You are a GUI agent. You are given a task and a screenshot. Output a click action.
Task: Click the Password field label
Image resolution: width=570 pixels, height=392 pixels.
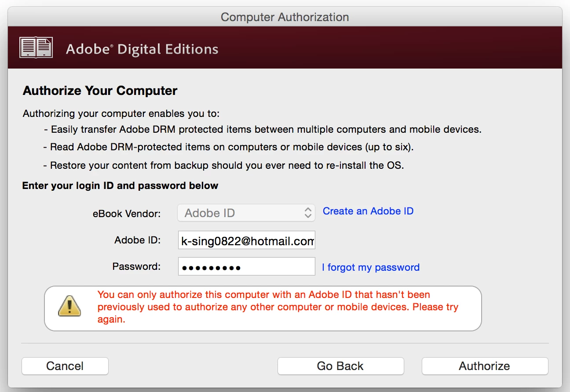click(137, 267)
